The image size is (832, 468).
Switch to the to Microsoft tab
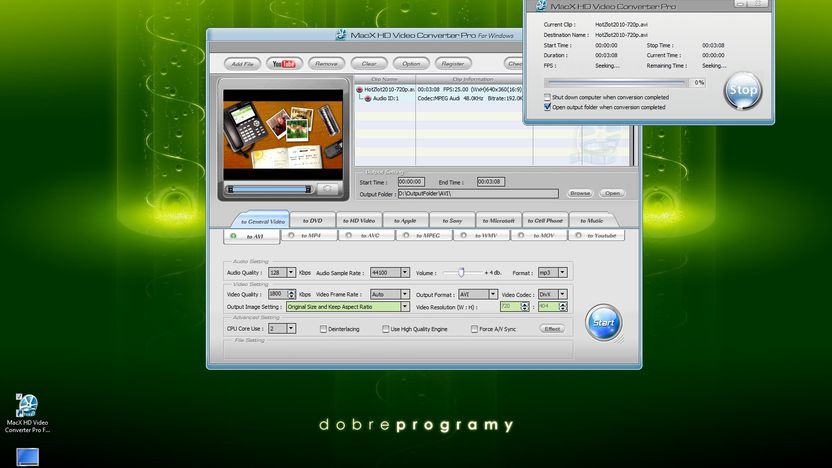(498, 220)
